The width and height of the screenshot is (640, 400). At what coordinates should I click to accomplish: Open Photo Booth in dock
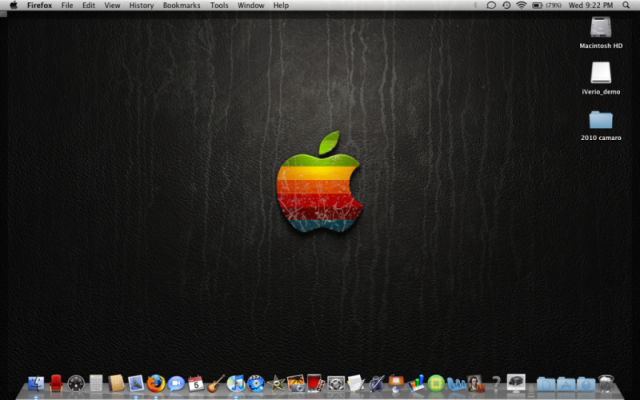coord(316,383)
